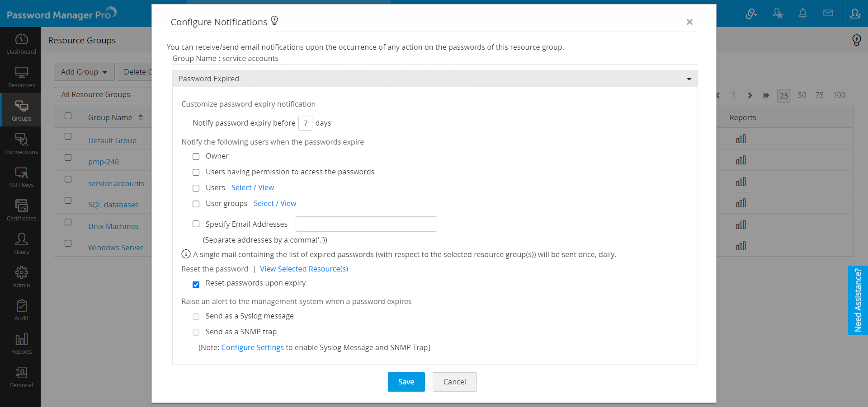
Task: Open the Add Group dropdown
Action: [84, 72]
